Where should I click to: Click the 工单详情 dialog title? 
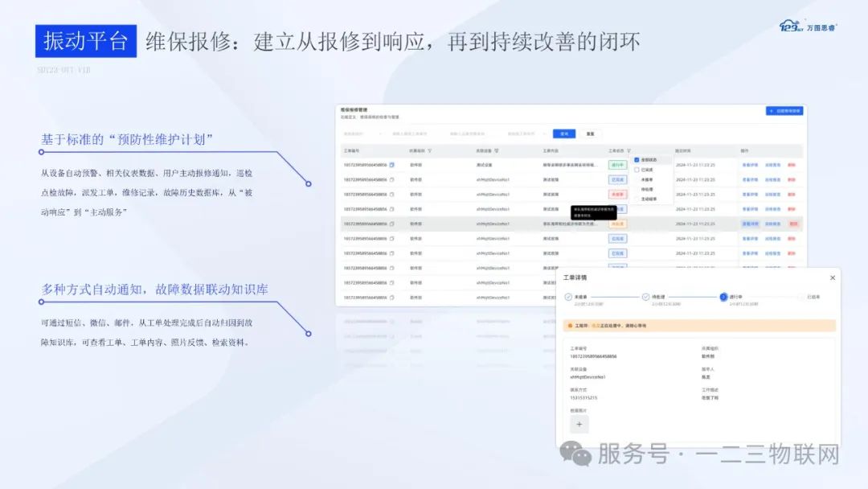pyautogui.click(x=575, y=277)
